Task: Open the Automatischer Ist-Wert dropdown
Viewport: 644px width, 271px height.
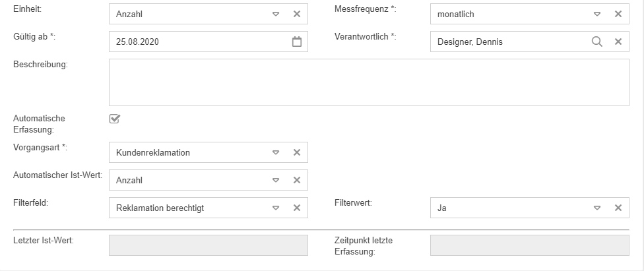Action: click(x=276, y=180)
